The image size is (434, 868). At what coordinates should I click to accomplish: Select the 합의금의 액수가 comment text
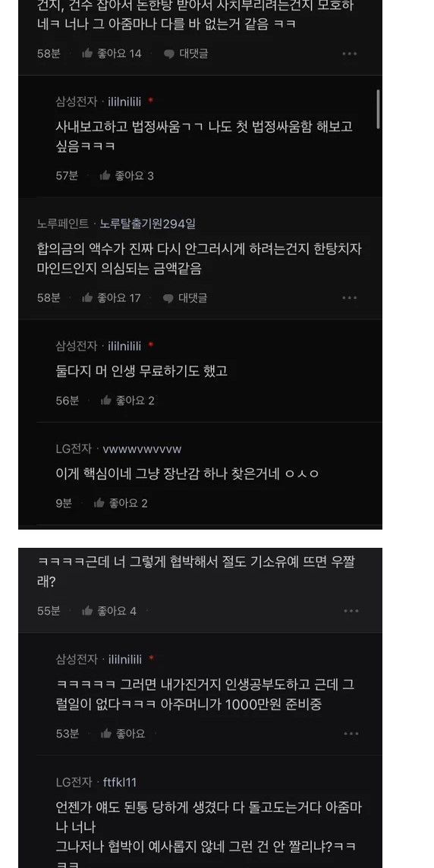(x=200, y=259)
